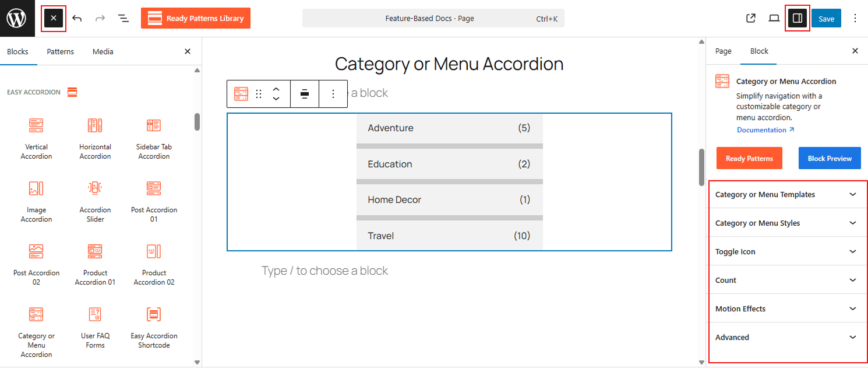Expand the Motion Effects section

787,308
